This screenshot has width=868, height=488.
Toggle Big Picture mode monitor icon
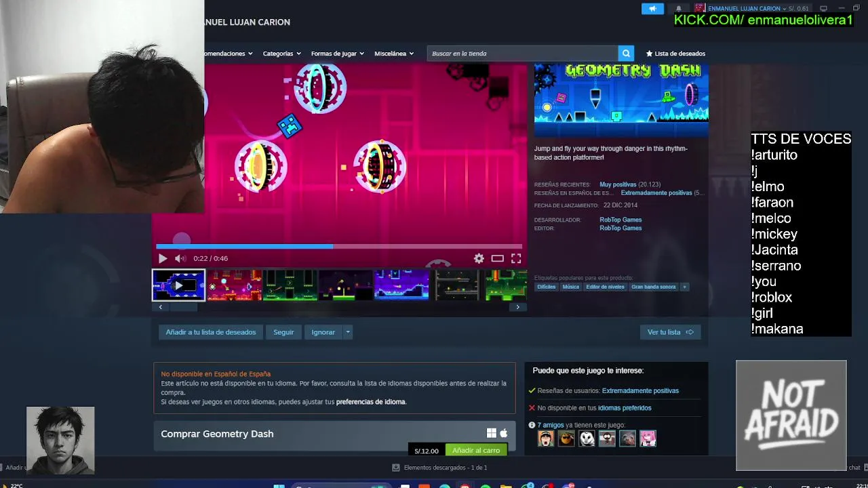pyautogui.click(x=823, y=9)
